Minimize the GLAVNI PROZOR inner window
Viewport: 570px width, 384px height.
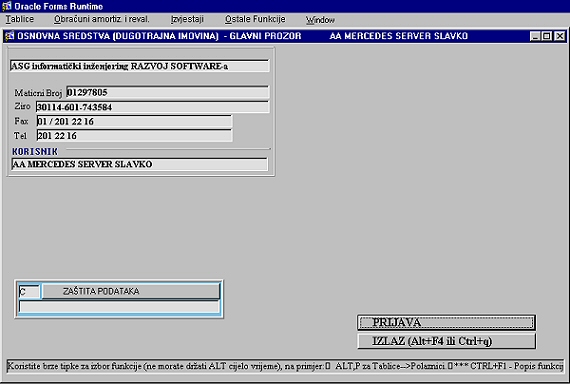(535, 36)
